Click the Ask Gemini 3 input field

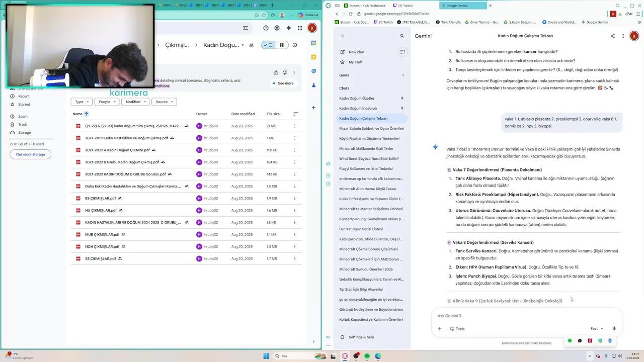tap(526, 316)
